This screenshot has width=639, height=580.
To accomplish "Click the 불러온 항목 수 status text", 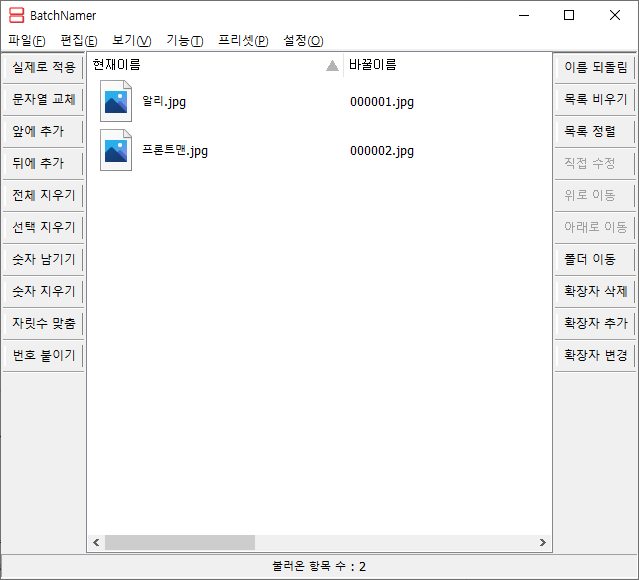I will point(319,566).
